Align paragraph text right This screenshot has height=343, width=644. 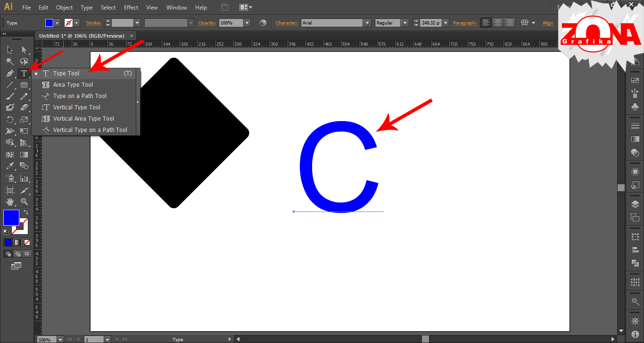tap(510, 23)
